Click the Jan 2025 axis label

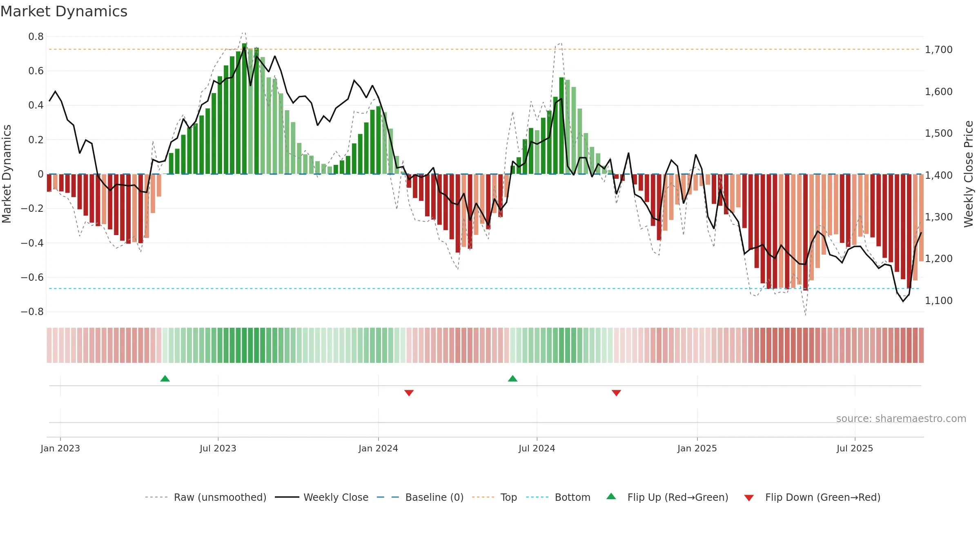click(x=697, y=448)
